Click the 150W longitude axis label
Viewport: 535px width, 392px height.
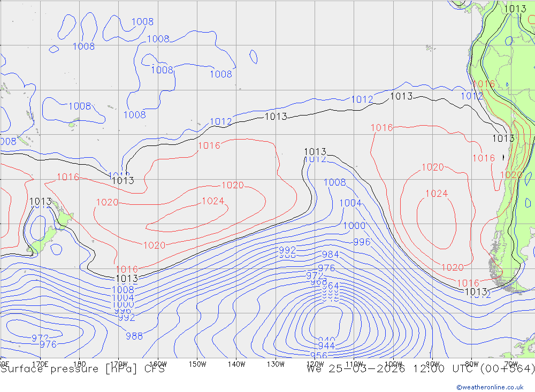pyautogui.click(x=197, y=364)
